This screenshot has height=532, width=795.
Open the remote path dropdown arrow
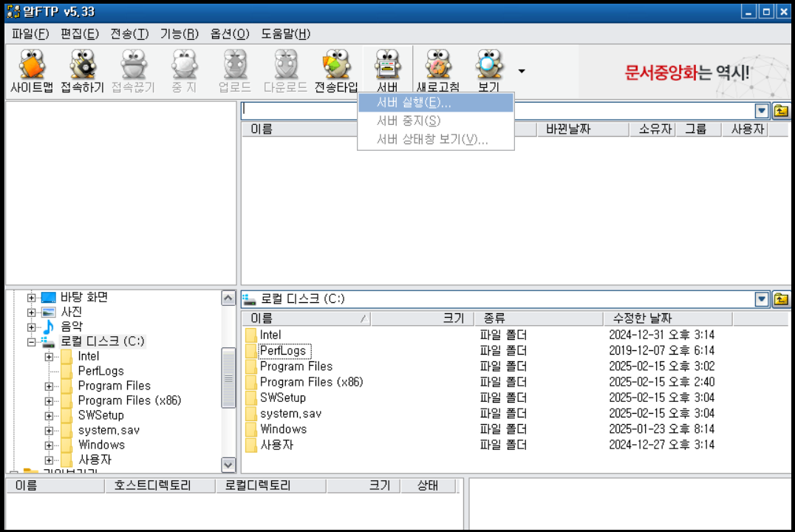click(x=762, y=111)
